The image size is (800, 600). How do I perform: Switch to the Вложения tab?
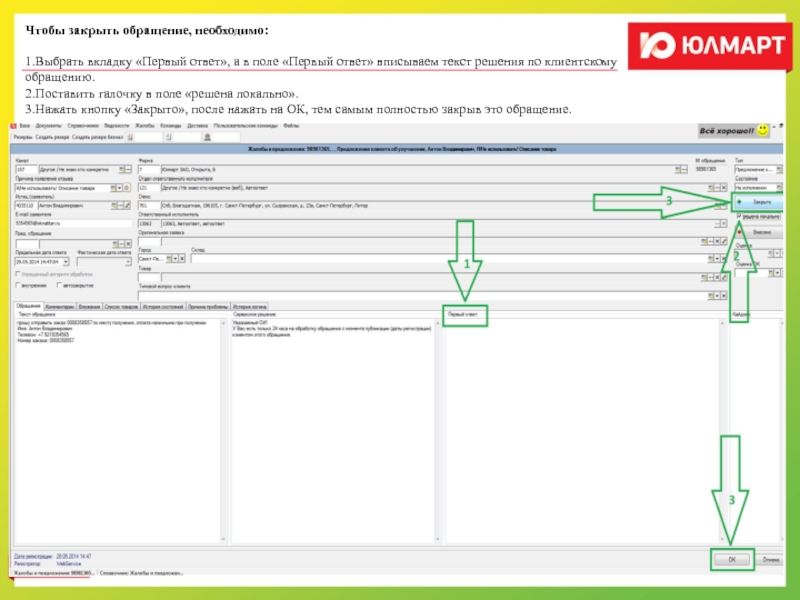89,307
